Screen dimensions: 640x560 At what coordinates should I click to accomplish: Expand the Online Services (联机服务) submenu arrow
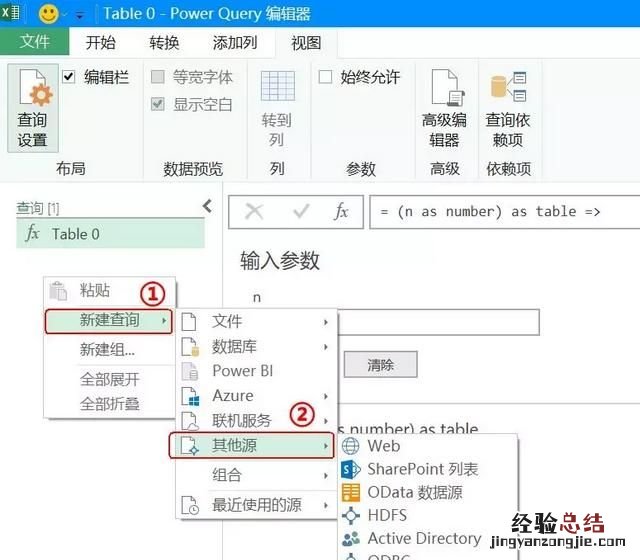coord(326,421)
